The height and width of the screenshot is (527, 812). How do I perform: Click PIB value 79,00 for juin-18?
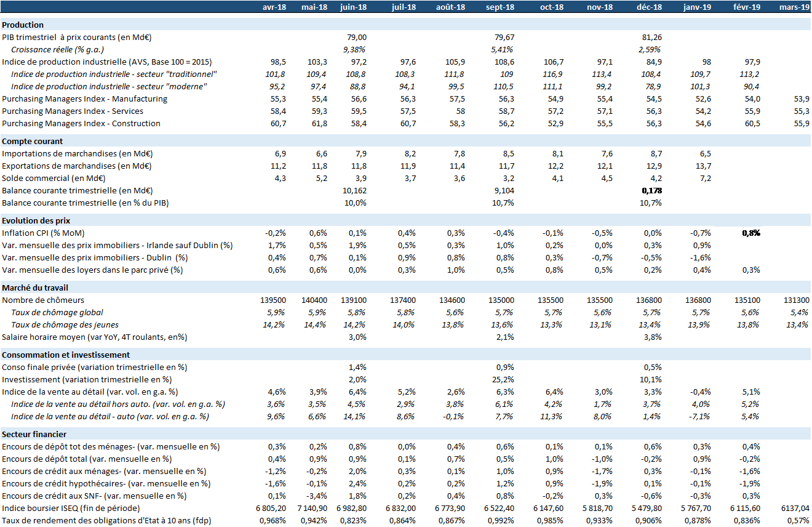point(357,38)
